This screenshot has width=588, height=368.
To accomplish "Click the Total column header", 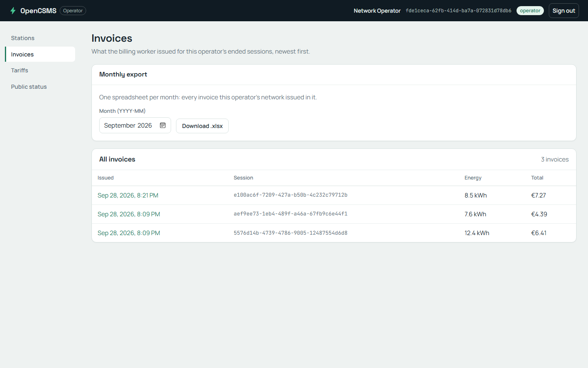I will (x=537, y=178).
